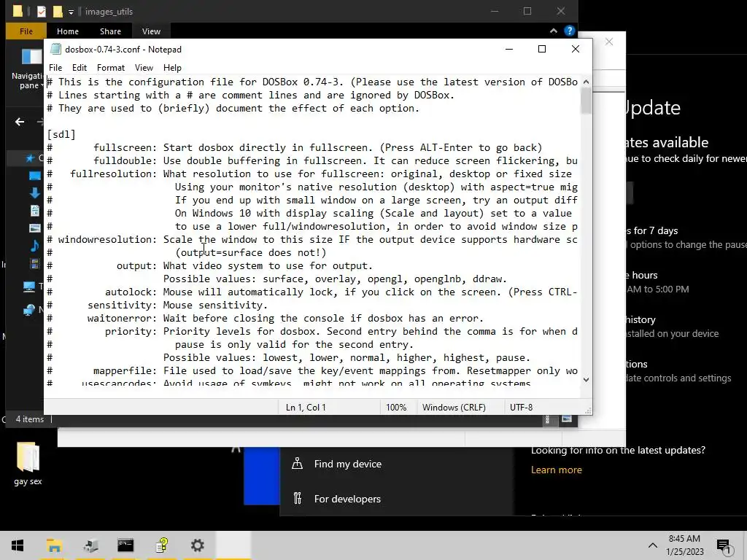Screen dimensions: 747x560
Task: Click the UTF-8 encoding status entry
Action: (x=521, y=407)
